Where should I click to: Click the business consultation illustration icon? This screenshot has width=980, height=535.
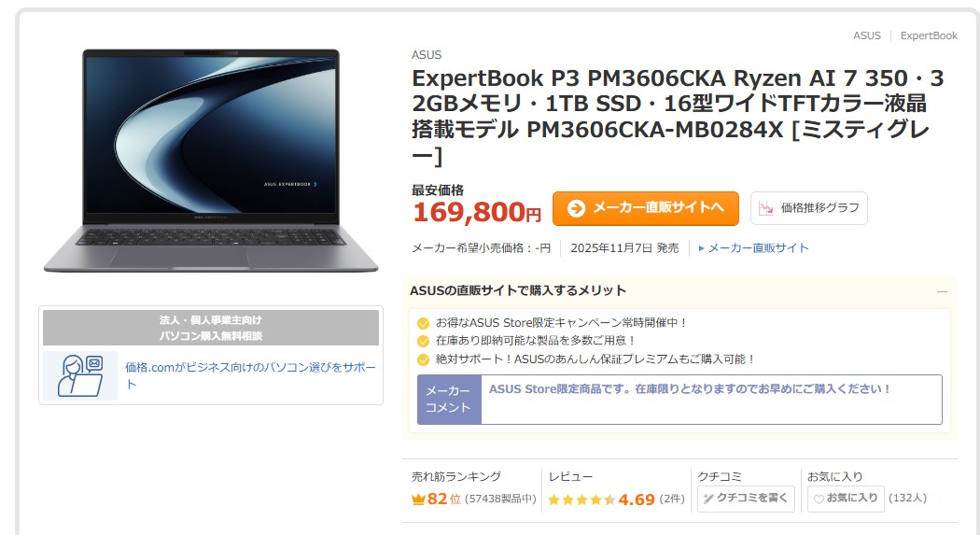[x=80, y=375]
